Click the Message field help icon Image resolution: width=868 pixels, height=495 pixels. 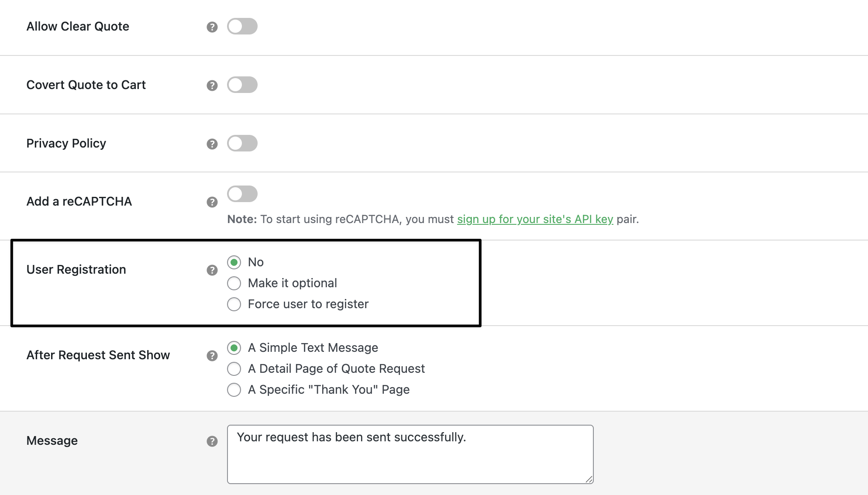click(x=212, y=441)
